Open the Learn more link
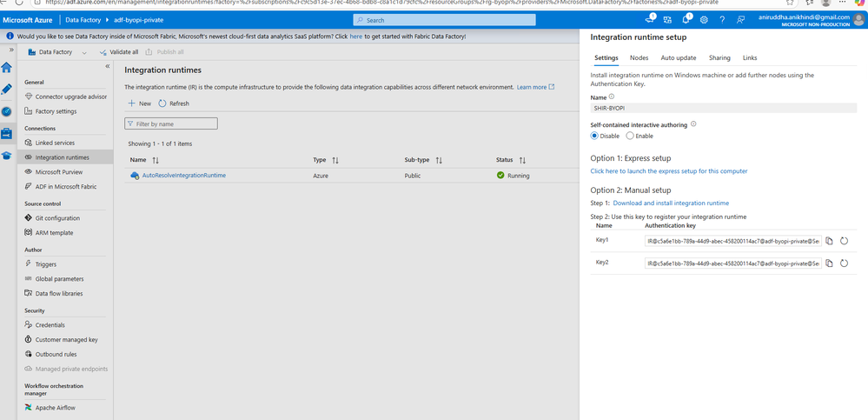 [x=535, y=88]
